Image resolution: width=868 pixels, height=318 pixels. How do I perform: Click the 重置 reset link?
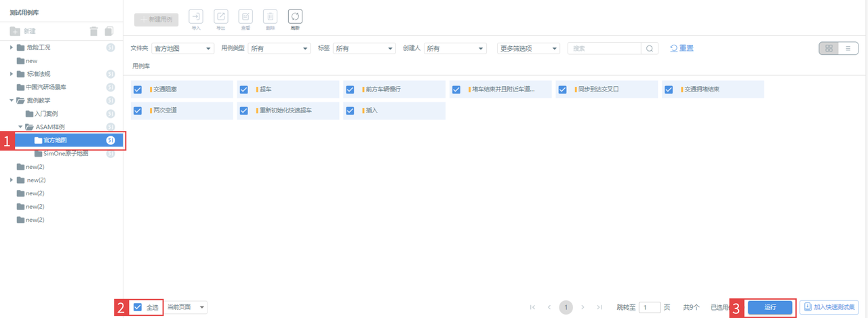[682, 48]
